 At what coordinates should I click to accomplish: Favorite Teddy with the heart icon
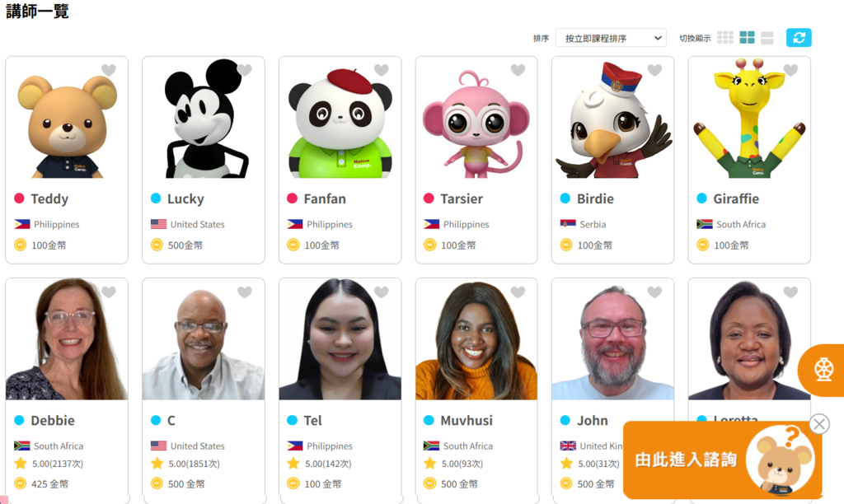tap(109, 70)
